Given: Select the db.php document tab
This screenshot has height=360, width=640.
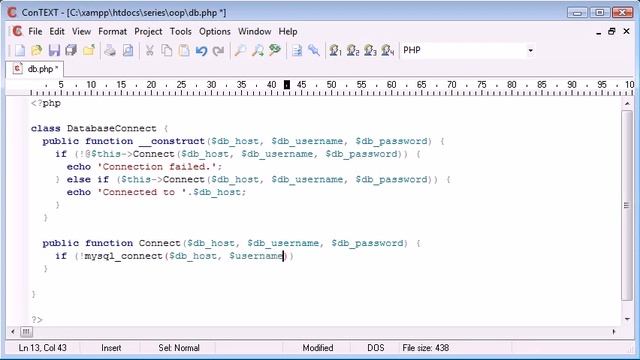Looking at the screenshot, I should point(35,69).
